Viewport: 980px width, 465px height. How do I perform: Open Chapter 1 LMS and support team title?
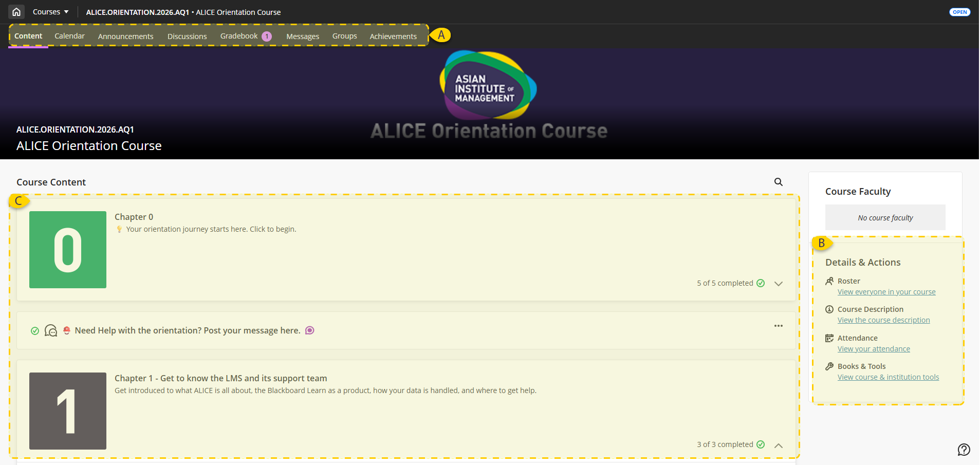tap(221, 378)
